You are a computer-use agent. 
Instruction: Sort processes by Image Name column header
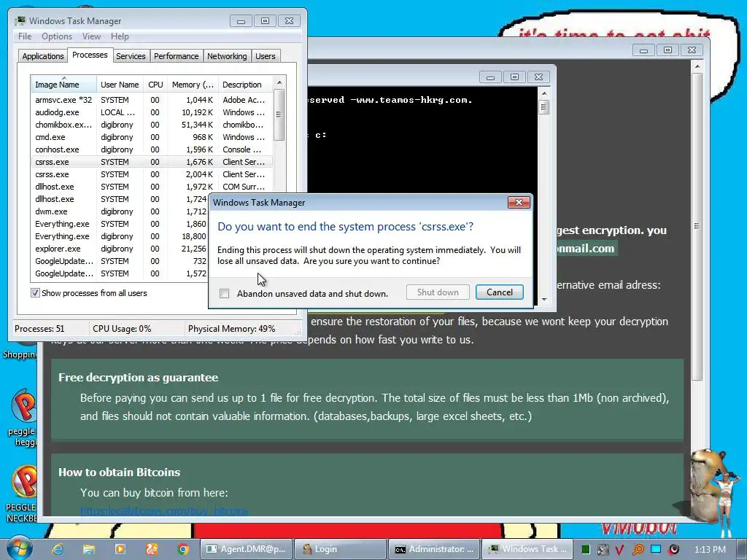[64, 85]
